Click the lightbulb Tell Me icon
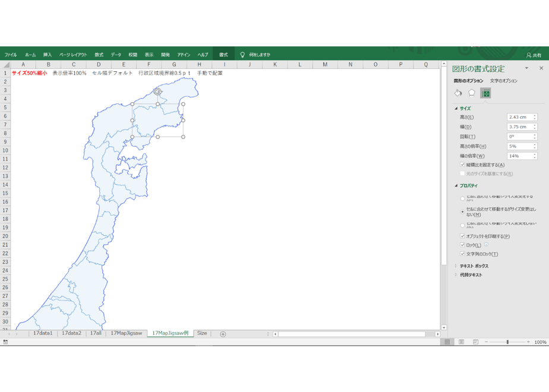Image resolution: width=549 pixels, height=392 pixels. click(242, 55)
